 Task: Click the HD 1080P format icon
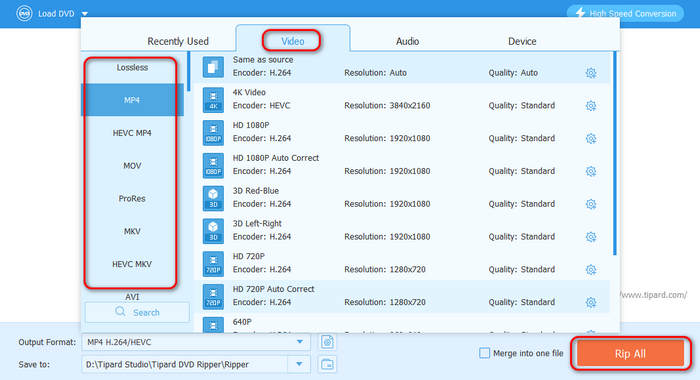pyautogui.click(x=213, y=133)
